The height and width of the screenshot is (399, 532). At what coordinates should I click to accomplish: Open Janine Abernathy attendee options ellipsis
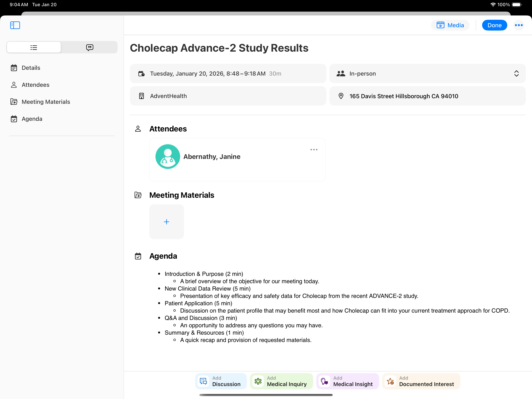coord(314,150)
